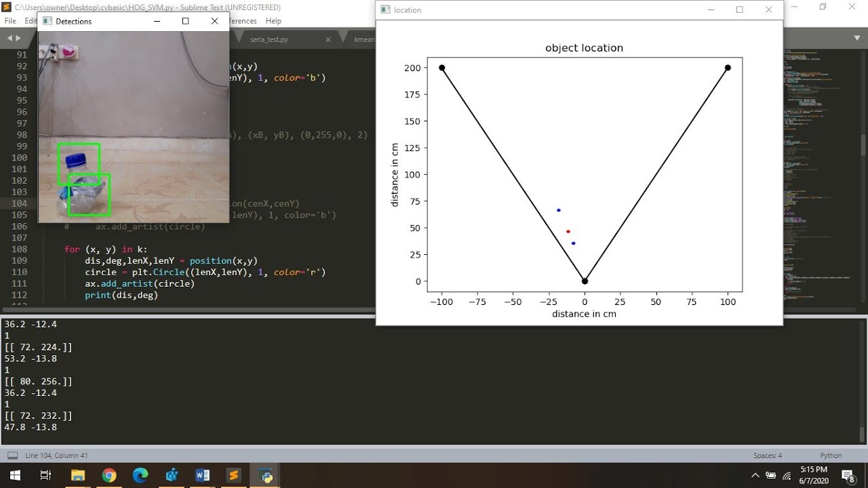Click the 'object location' plot title
This screenshot has width=868, height=488.
coord(584,48)
